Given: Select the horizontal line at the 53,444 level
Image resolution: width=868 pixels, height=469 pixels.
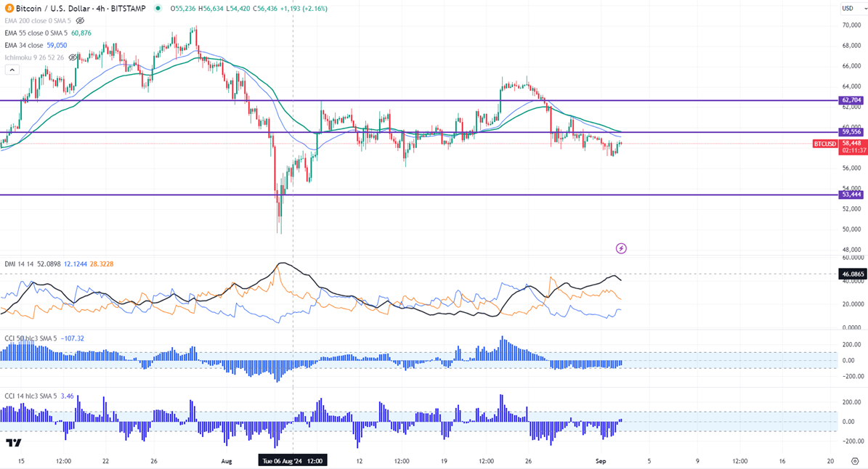Looking at the screenshot, I should tap(419, 195).
